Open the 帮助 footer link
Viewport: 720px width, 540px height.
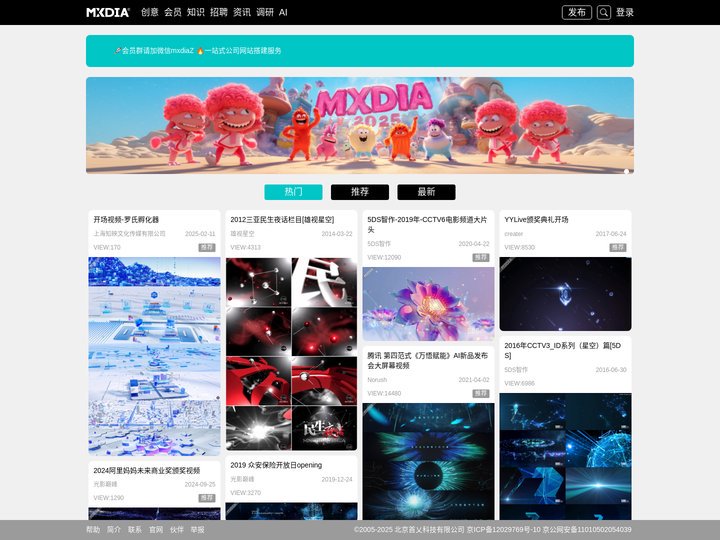click(93, 530)
